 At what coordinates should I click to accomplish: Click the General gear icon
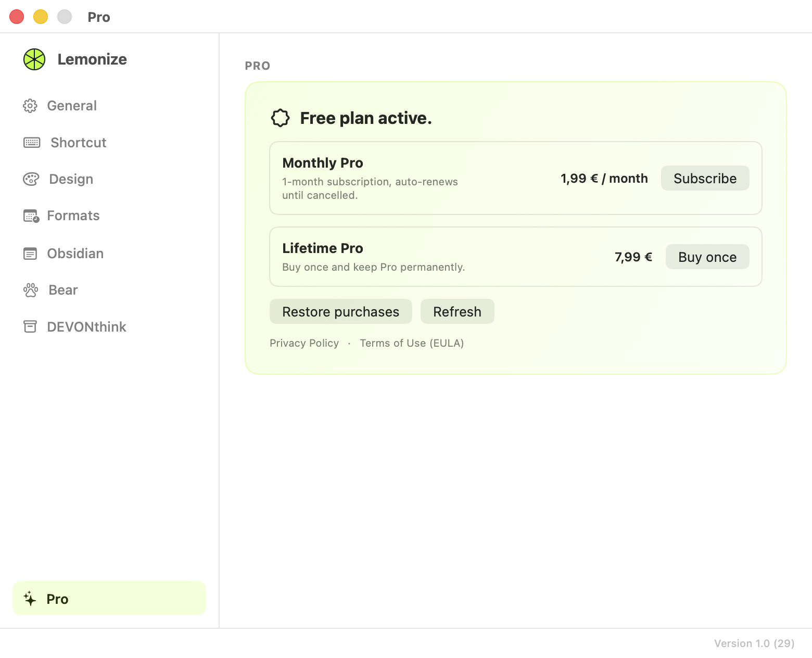(30, 106)
